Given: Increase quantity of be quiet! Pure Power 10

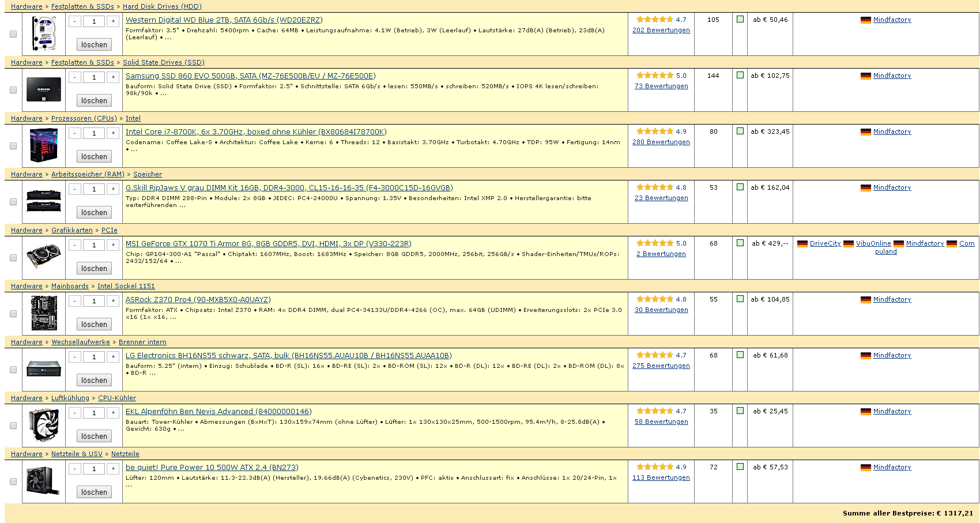Looking at the screenshot, I should (x=114, y=469).
